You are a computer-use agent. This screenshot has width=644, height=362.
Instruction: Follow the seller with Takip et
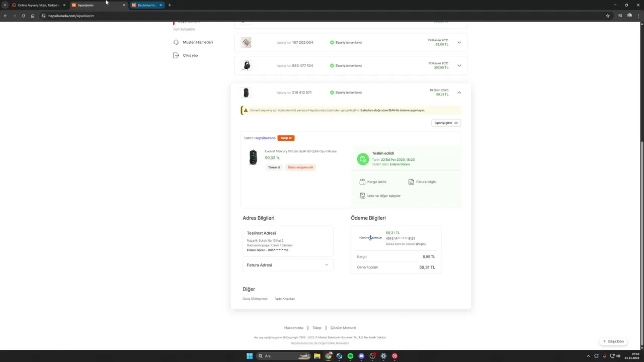point(286,138)
